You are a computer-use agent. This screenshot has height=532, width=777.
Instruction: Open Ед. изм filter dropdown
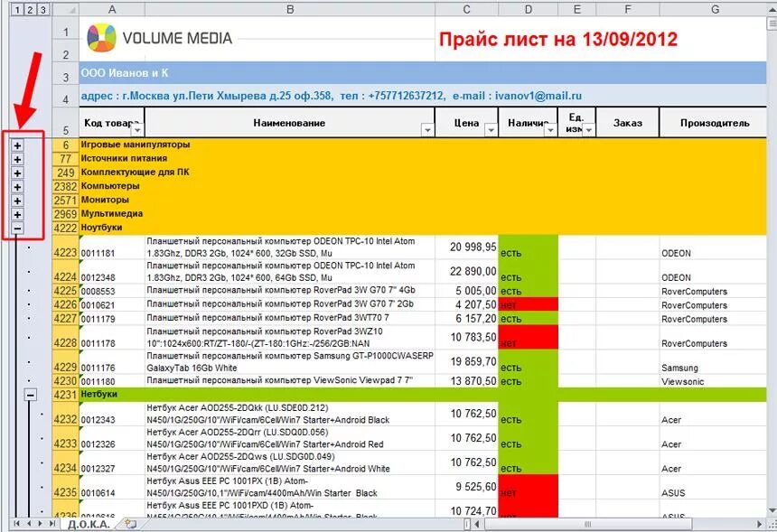pyautogui.click(x=589, y=130)
